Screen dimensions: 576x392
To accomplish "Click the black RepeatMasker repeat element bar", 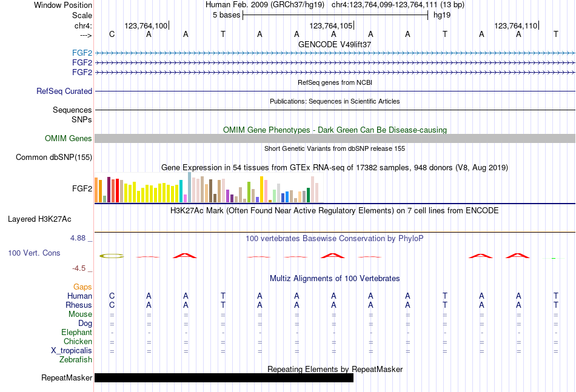I will click(224, 377).
